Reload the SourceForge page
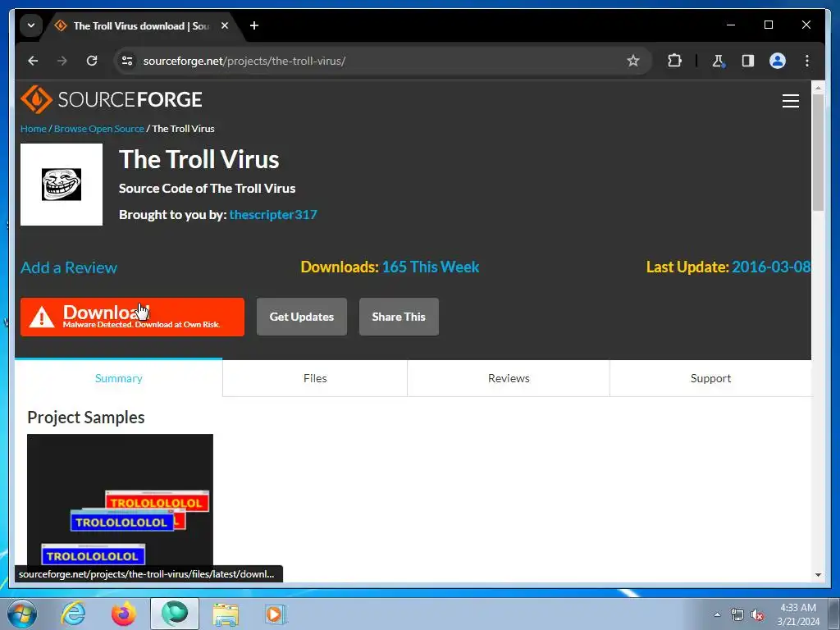 click(92, 61)
